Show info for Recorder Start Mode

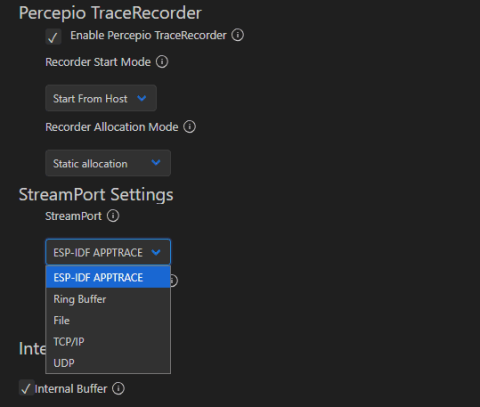tap(162, 62)
